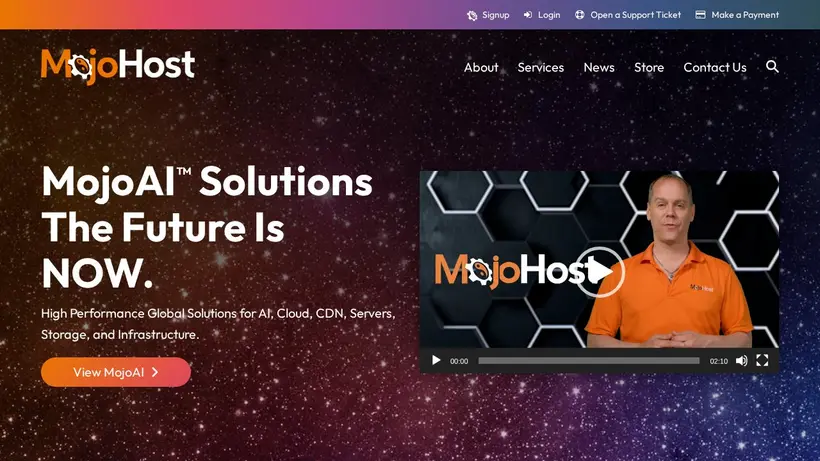Click the Login arrow icon
Screen dimensions: 820x461
(528, 15)
